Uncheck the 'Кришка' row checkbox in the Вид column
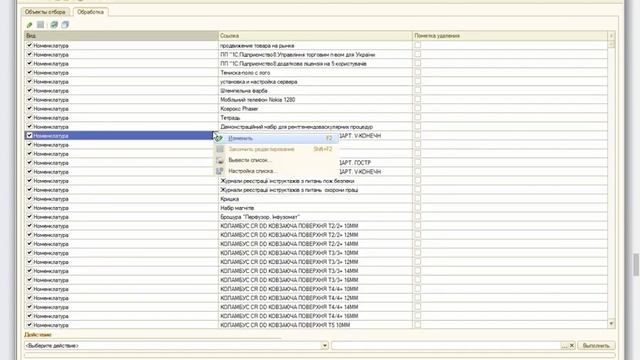The image size is (640, 360). click(x=29, y=198)
